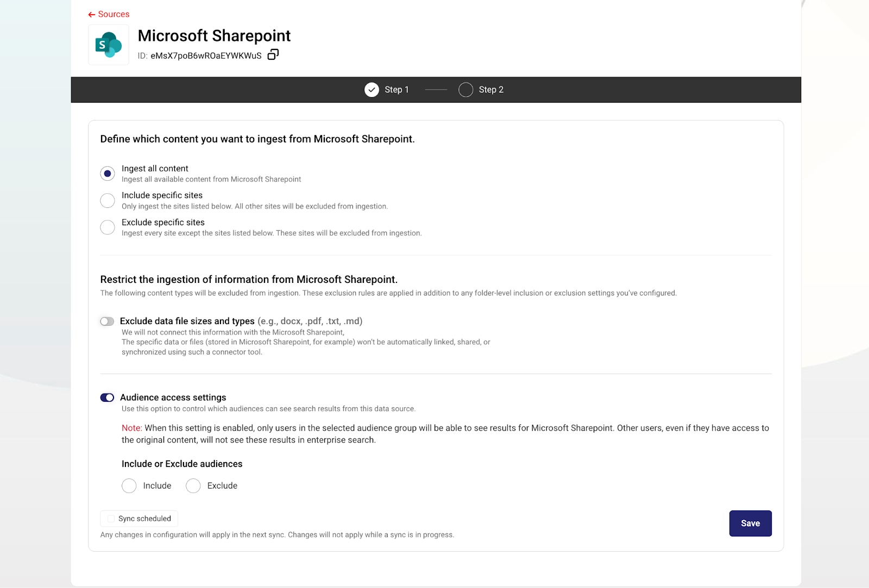Screen dimensions: 869x588
Task: Select the Ingest all content radio button
Action: [108, 174]
